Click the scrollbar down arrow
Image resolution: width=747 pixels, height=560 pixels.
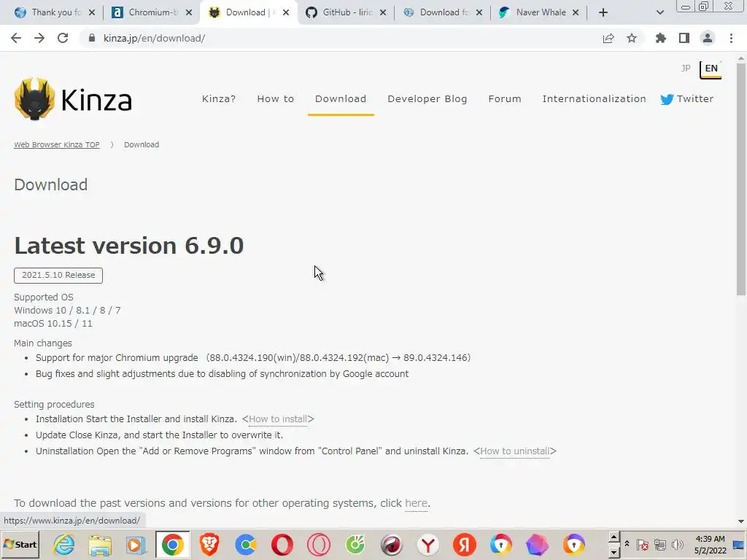(741, 521)
